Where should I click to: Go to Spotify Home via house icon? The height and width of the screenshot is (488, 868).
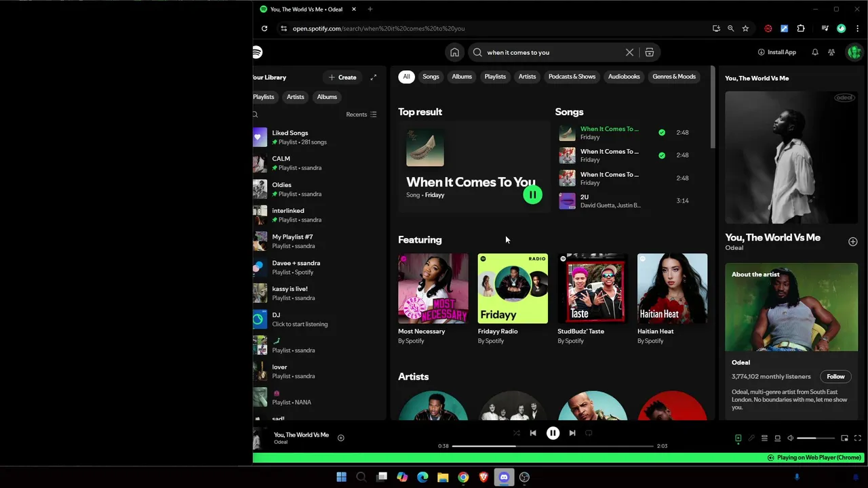point(454,52)
